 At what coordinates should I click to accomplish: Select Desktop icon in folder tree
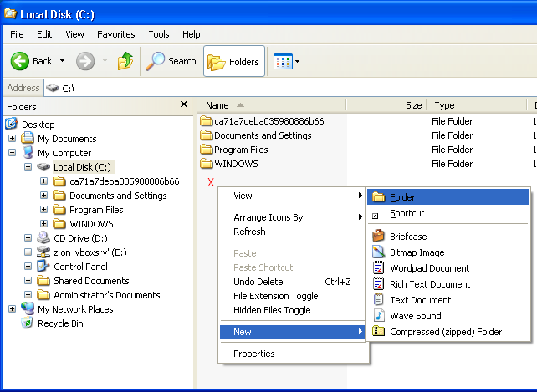click(12, 124)
